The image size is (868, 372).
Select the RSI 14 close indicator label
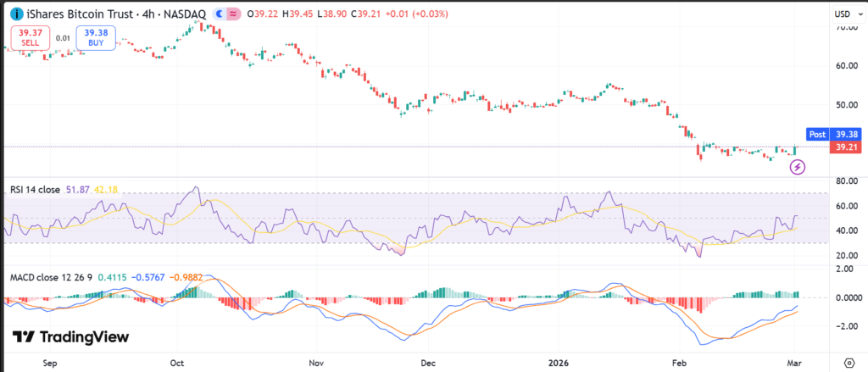click(x=35, y=190)
